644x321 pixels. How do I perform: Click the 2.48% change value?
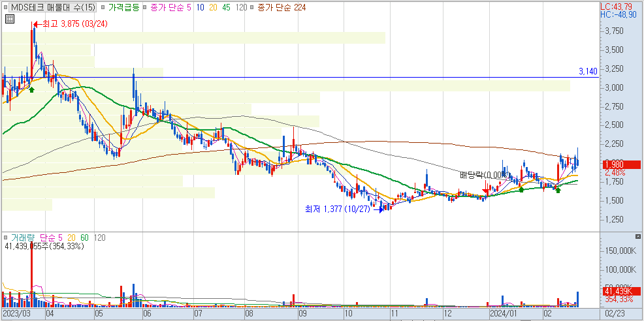point(615,172)
